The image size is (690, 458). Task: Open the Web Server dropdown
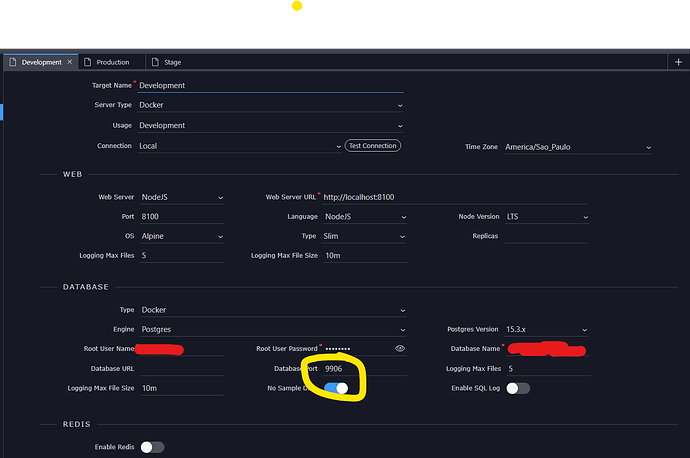[182, 197]
